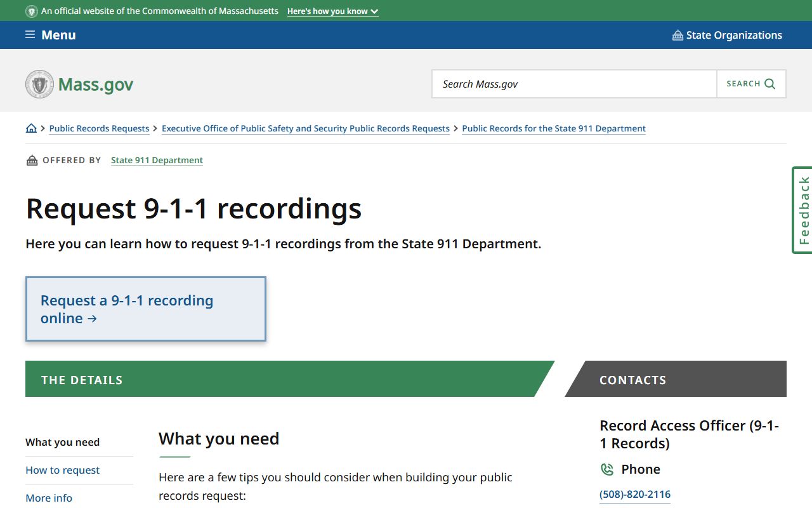Call the (508)-820-2116 phone link
Screen dimensions: 812x508
(x=635, y=494)
